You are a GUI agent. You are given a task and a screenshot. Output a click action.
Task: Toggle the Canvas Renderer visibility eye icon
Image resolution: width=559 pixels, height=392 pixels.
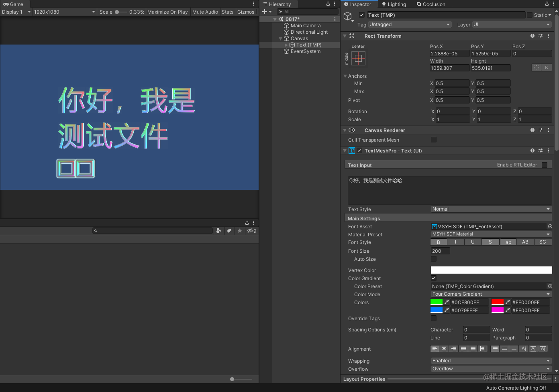[x=352, y=130]
